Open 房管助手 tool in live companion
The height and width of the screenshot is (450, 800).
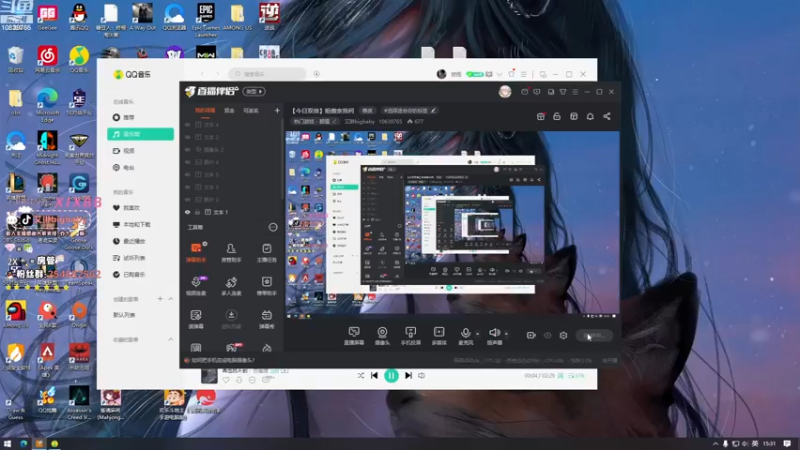click(x=231, y=252)
